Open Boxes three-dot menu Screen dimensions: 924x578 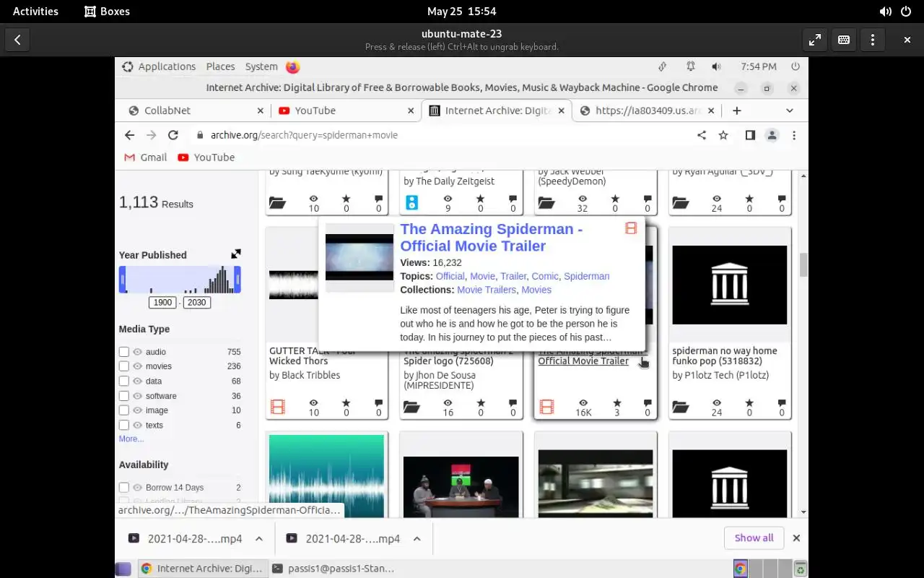pos(873,40)
